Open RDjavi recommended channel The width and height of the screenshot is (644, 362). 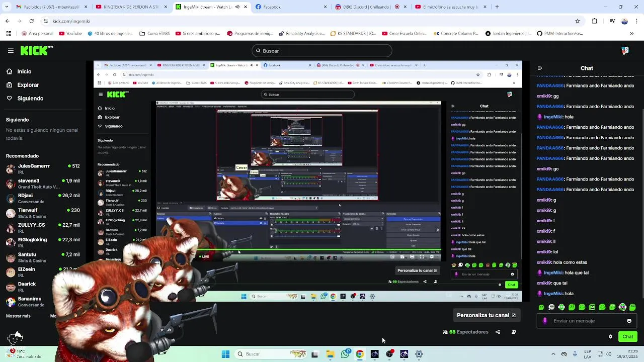(x=43, y=198)
